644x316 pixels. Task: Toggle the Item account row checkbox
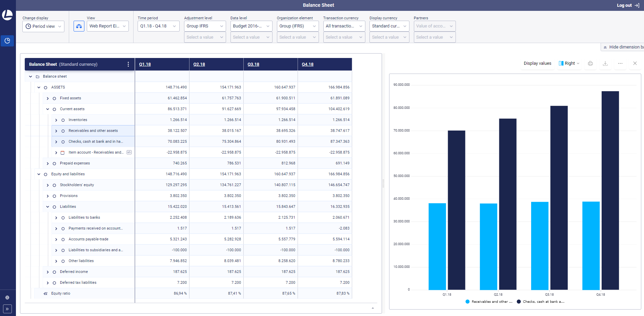coord(62,153)
